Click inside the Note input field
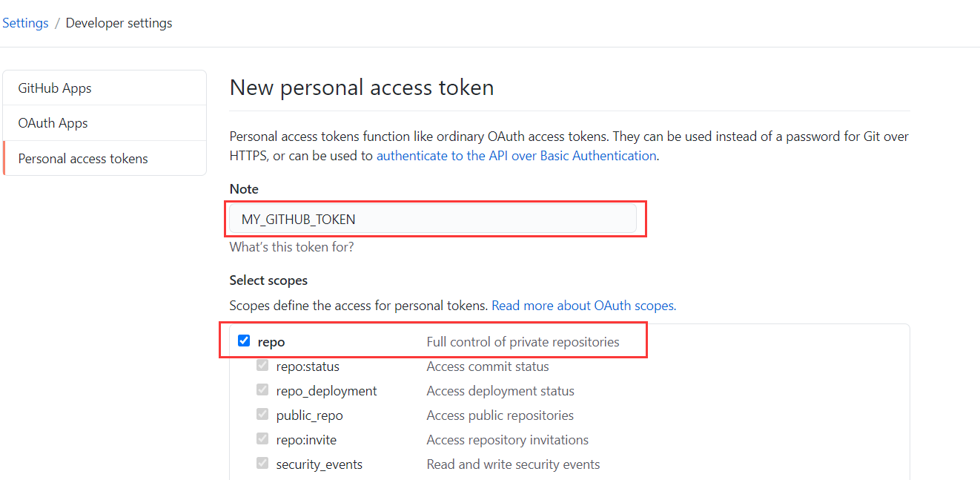This screenshot has height=480, width=980. tap(434, 219)
